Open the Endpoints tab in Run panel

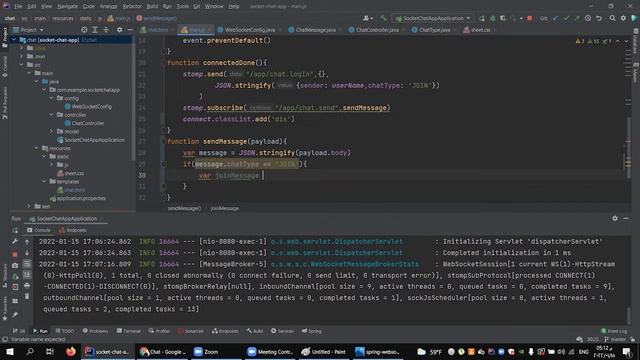73,230
